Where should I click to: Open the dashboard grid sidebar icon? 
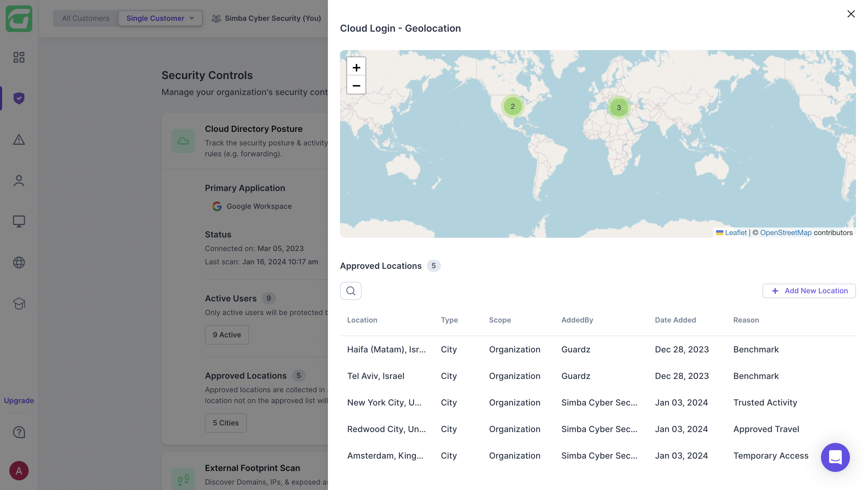tap(19, 57)
